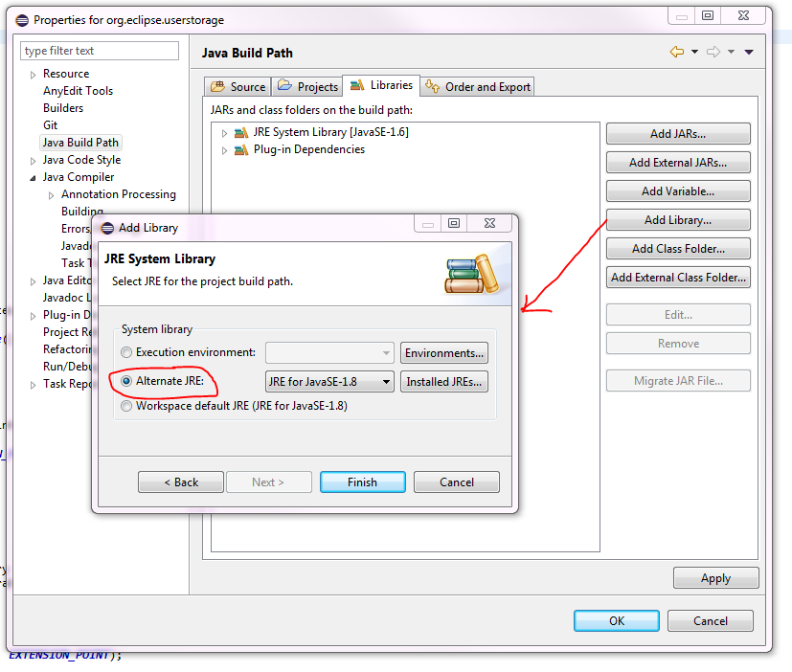Select Builders in the properties tree
The height and width of the screenshot is (672, 792).
63,108
